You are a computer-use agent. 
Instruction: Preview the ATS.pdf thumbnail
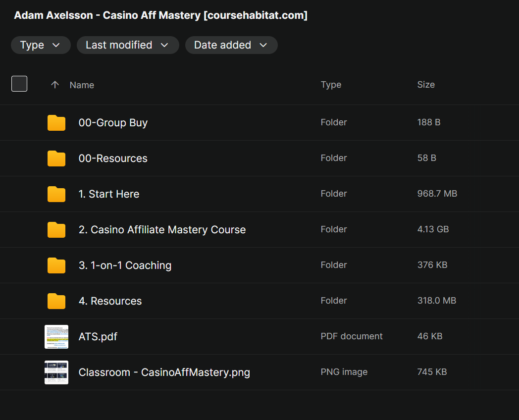click(56, 337)
